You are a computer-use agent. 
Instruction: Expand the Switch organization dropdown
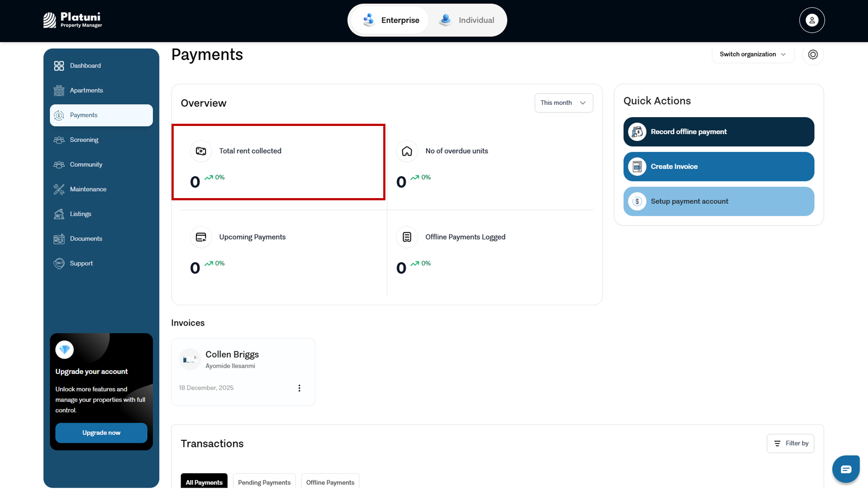752,54
